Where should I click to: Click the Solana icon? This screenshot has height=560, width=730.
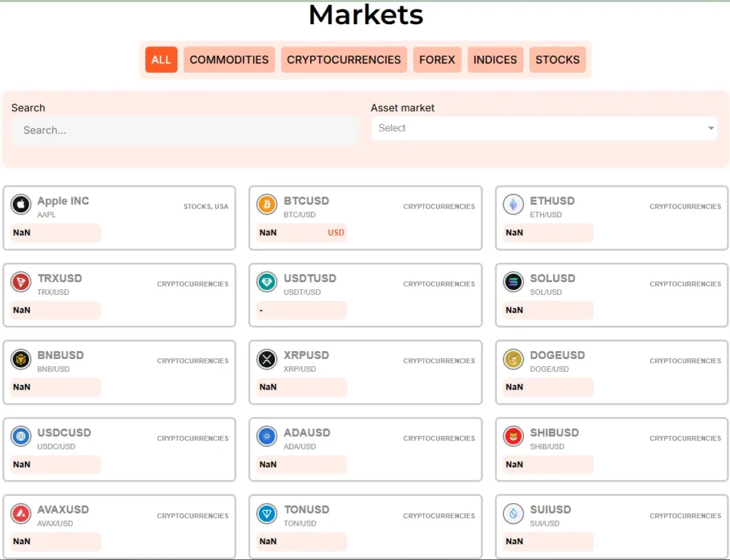click(x=513, y=282)
